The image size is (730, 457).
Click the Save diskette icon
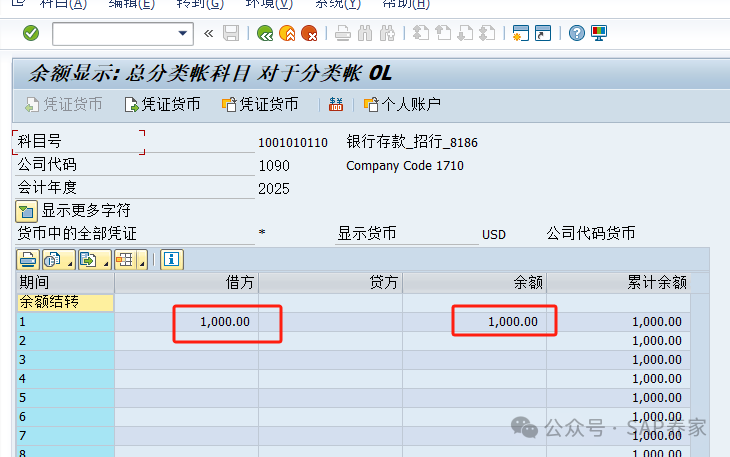click(231, 34)
